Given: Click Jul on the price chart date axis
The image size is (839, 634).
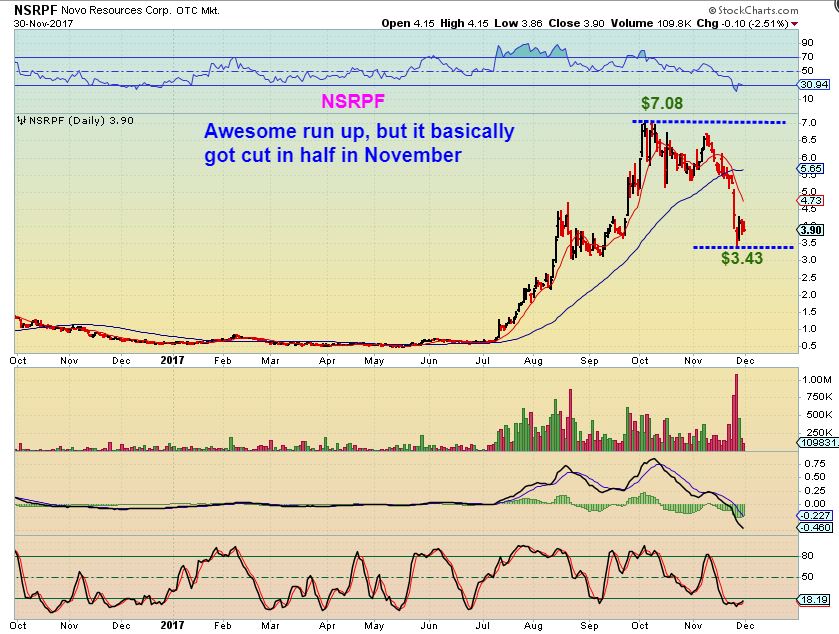Looking at the screenshot, I should coord(483,361).
